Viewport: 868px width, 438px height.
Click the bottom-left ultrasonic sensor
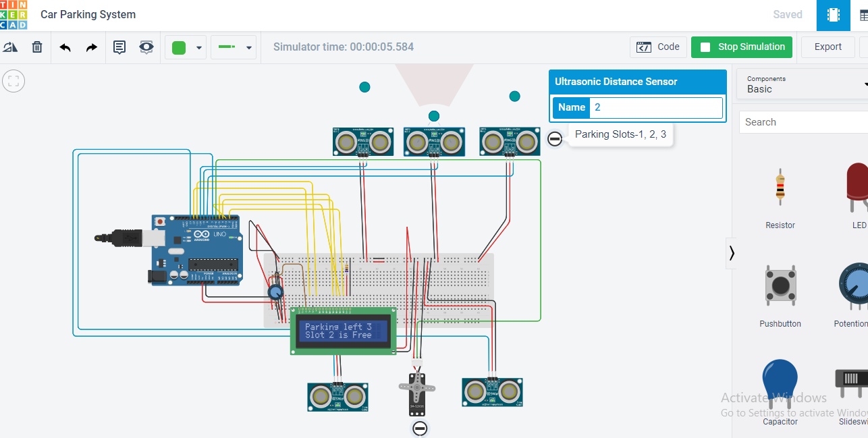click(338, 396)
